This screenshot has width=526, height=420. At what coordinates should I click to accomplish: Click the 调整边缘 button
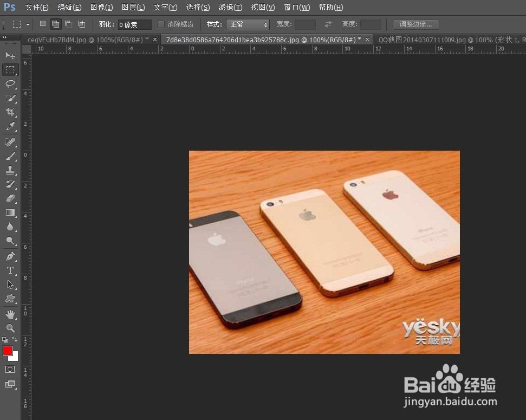click(x=415, y=24)
